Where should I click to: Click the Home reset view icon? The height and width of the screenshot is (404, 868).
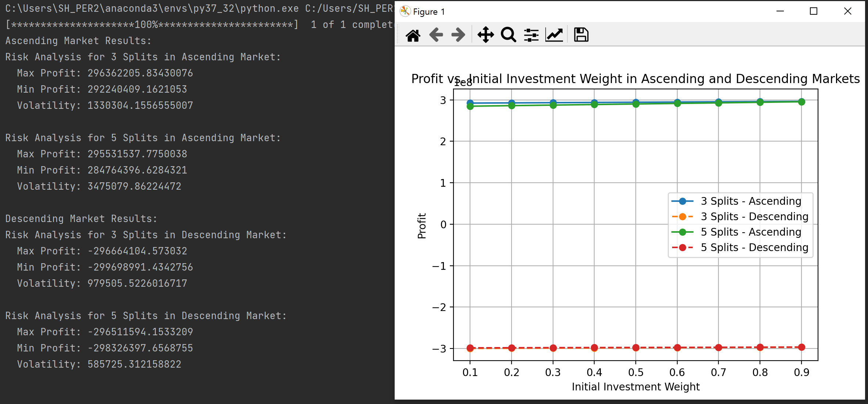coord(413,35)
